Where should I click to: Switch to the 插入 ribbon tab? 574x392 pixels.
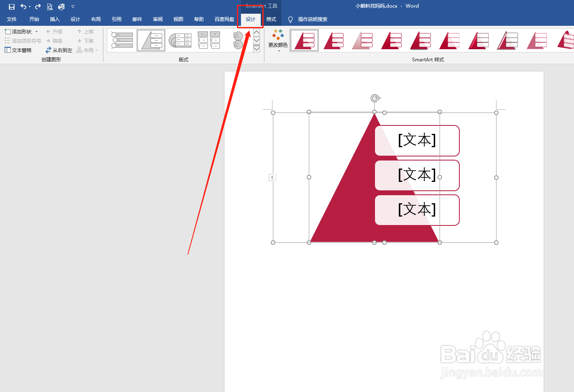[55, 19]
